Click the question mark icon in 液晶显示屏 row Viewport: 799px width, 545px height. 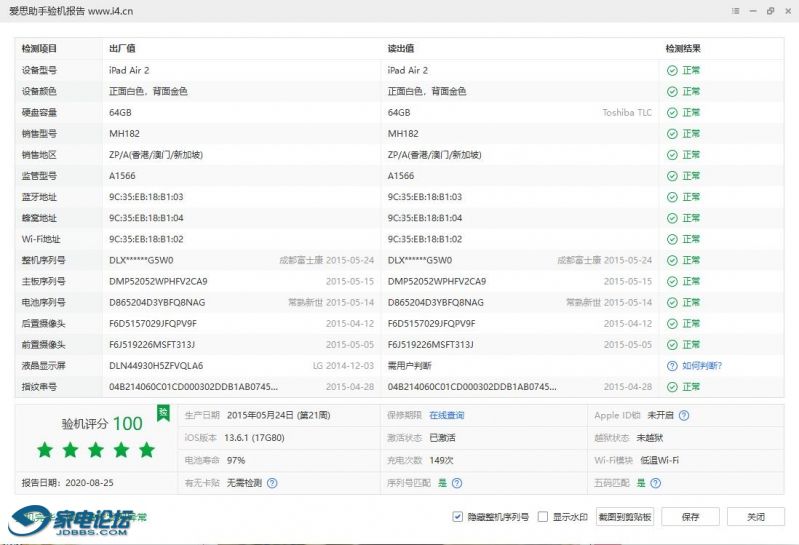tap(672, 366)
